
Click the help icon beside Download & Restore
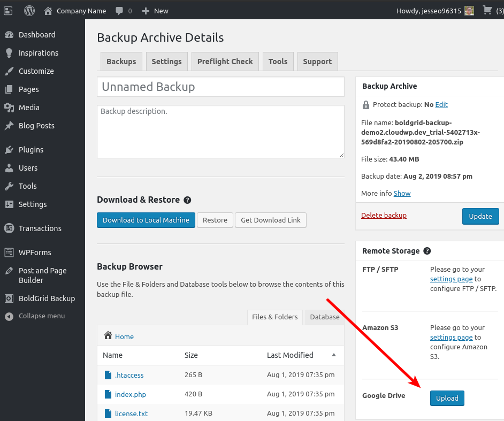click(x=187, y=200)
